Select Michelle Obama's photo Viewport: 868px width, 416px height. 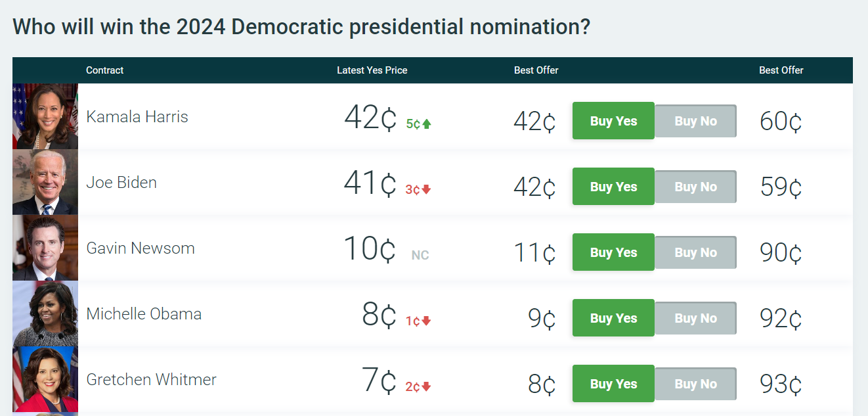(x=45, y=313)
